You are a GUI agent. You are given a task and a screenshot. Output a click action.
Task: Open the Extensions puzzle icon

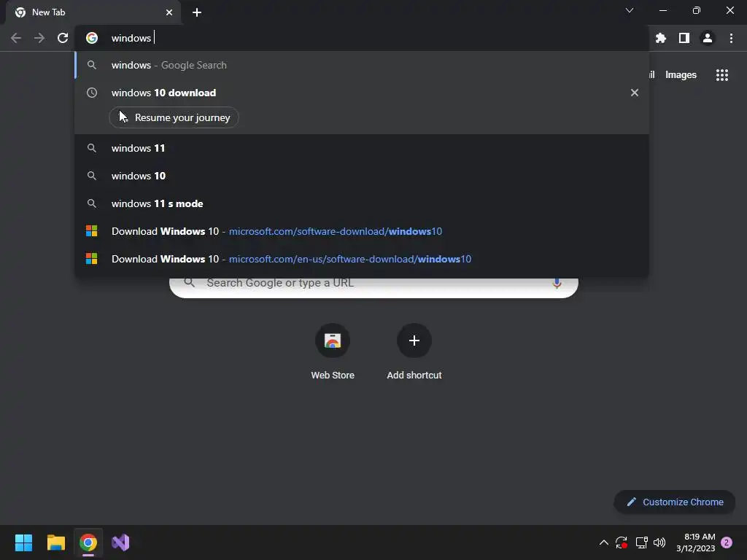(661, 38)
